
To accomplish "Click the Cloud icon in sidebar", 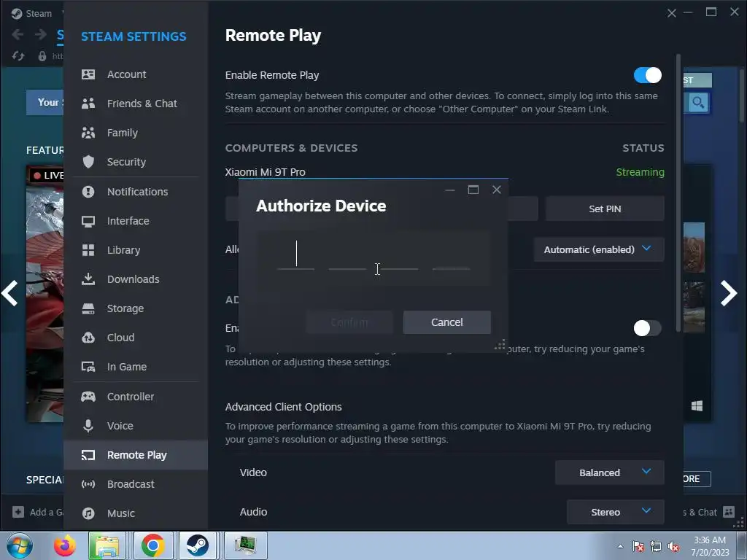I will coord(88,338).
